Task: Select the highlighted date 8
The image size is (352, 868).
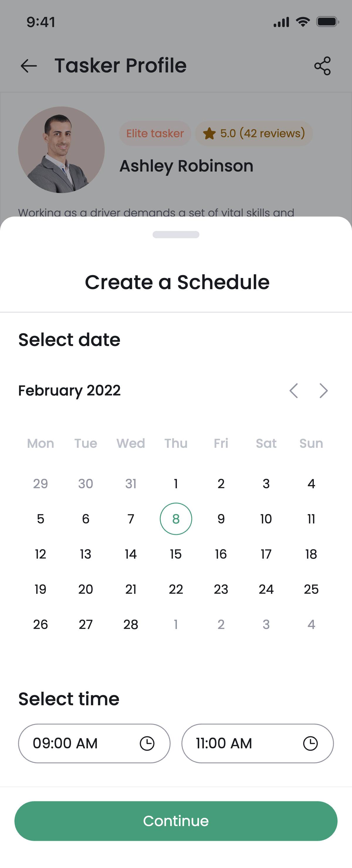Action: [x=176, y=519]
